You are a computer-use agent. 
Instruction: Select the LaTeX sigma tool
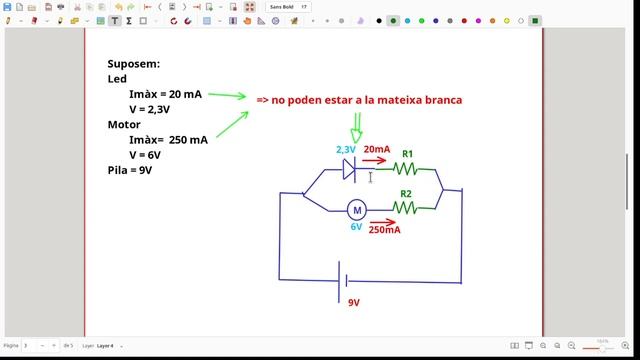(x=129, y=21)
